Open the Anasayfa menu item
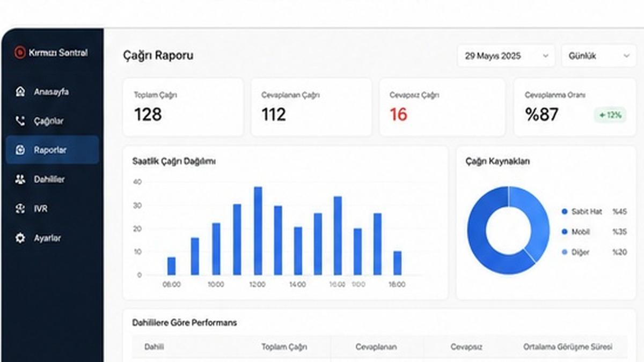The image size is (644, 362). (x=52, y=91)
